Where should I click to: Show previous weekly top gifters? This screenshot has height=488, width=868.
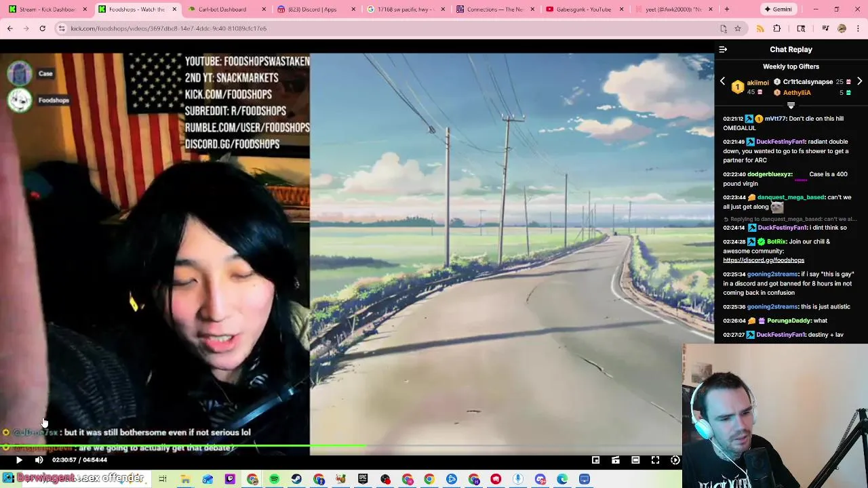coord(722,81)
